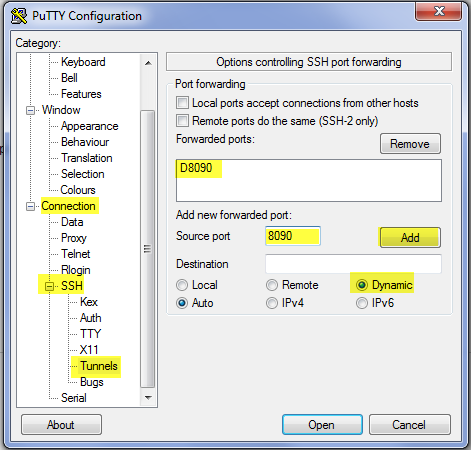This screenshot has height=450, width=471.
Task: Open the Appearance category
Action: pos(90,126)
